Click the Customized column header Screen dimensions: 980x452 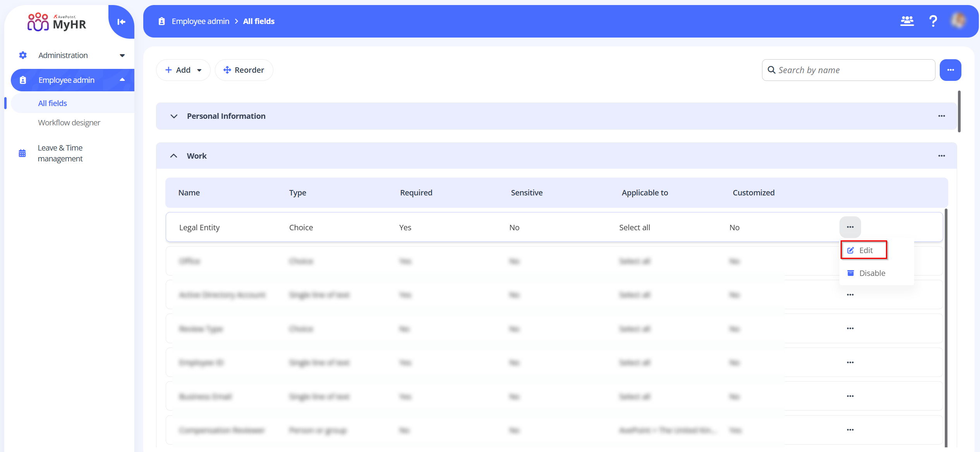tap(753, 193)
